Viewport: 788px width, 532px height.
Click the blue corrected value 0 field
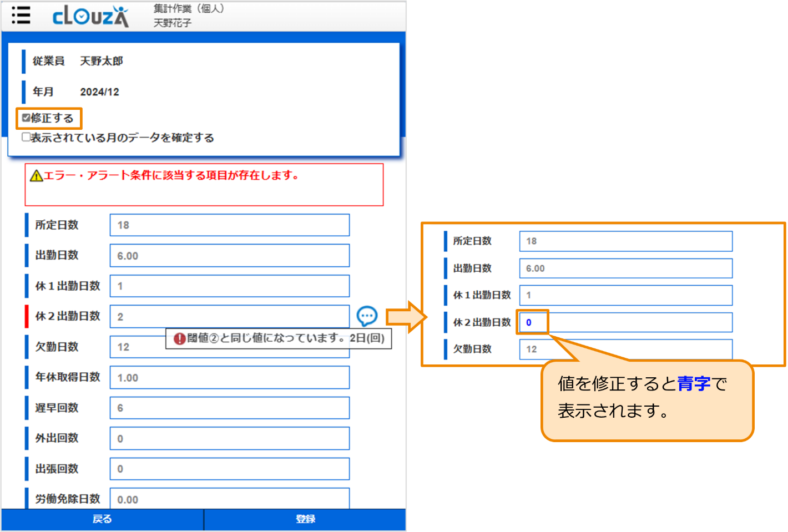pos(532,322)
